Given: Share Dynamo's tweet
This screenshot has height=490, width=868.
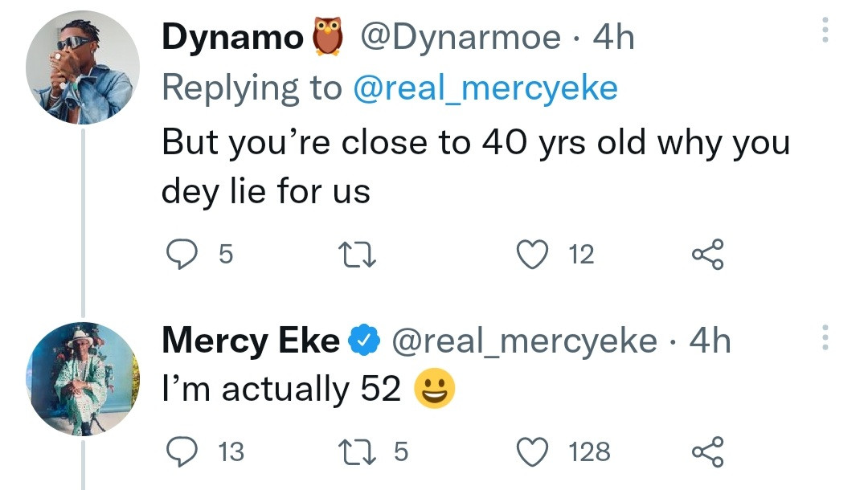Looking at the screenshot, I should coord(707,255).
